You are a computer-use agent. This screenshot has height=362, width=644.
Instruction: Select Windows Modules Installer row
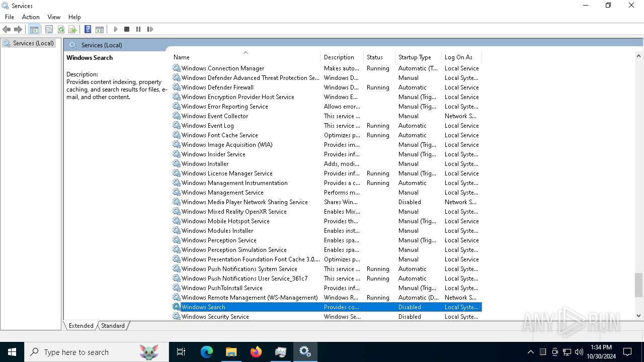327,231
